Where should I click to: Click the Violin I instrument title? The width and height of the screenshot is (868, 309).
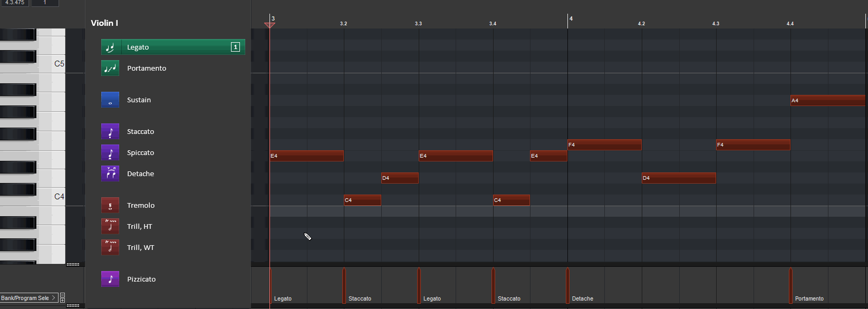104,23
